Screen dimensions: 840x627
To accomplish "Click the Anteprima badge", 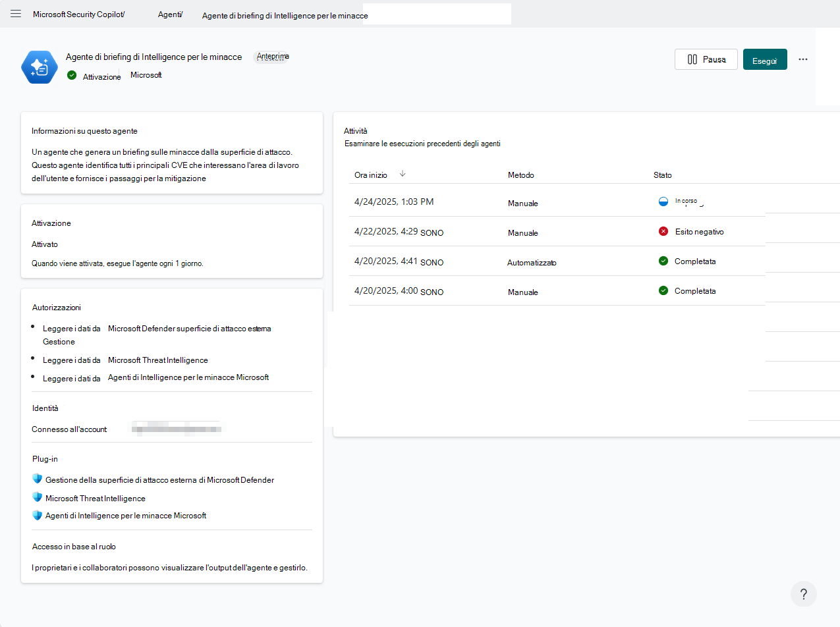I will [x=273, y=57].
